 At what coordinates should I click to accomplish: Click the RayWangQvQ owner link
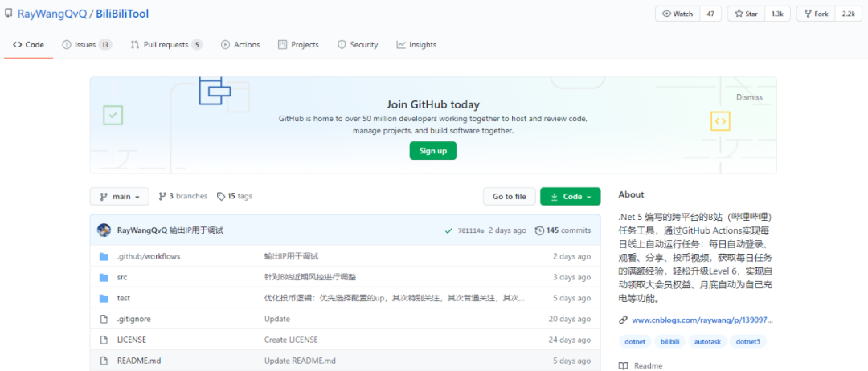(x=52, y=14)
